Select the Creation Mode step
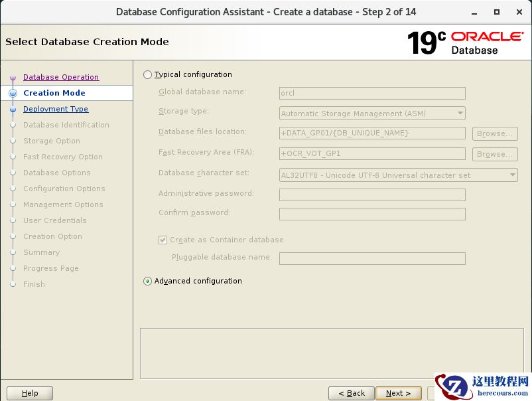 point(54,93)
